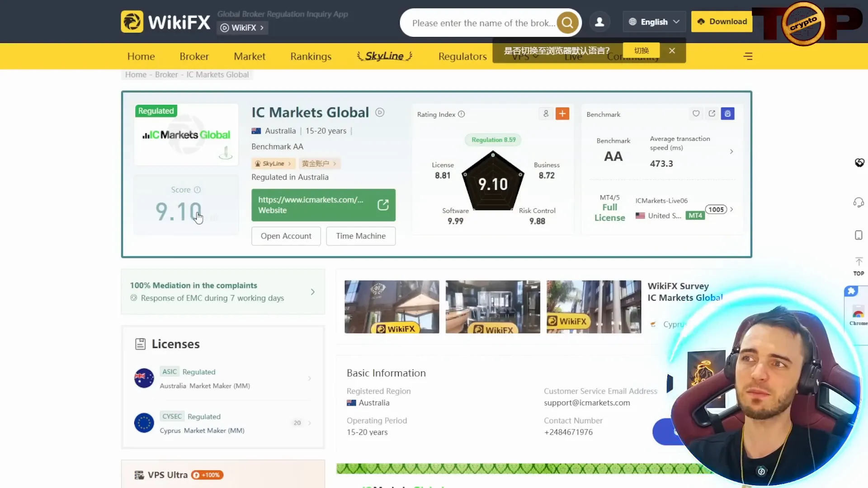Open the Regulators menu item
Screen dimensions: 868x488
[462, 56]
